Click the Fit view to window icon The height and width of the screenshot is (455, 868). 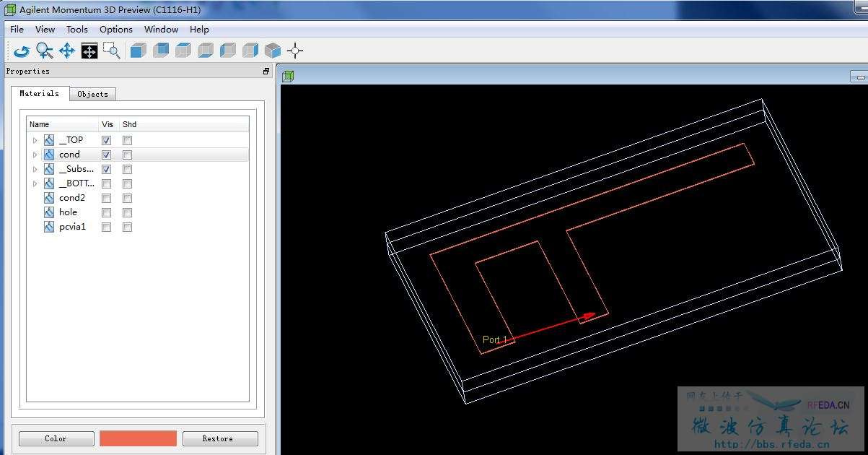click(89, 51)
